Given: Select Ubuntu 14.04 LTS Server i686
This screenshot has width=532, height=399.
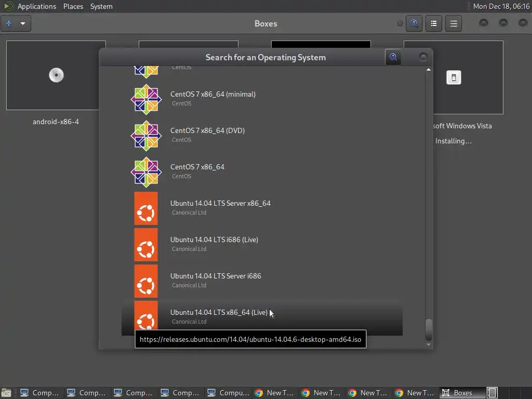Looking at the screenshot, I should pos(262,281).
